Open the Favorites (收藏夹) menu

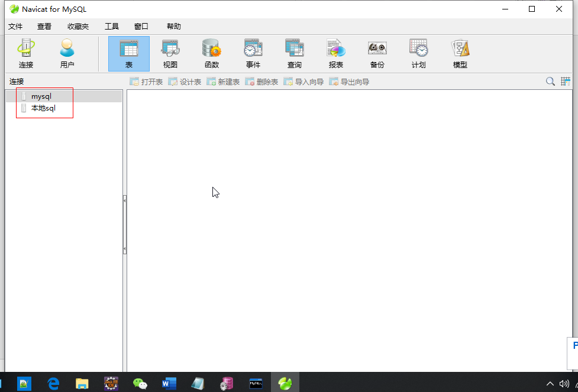tap(78, 27)
